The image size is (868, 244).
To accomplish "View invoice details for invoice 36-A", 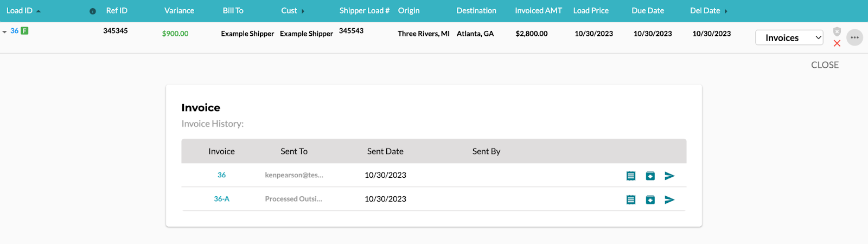I will click(x=631, y=200).
